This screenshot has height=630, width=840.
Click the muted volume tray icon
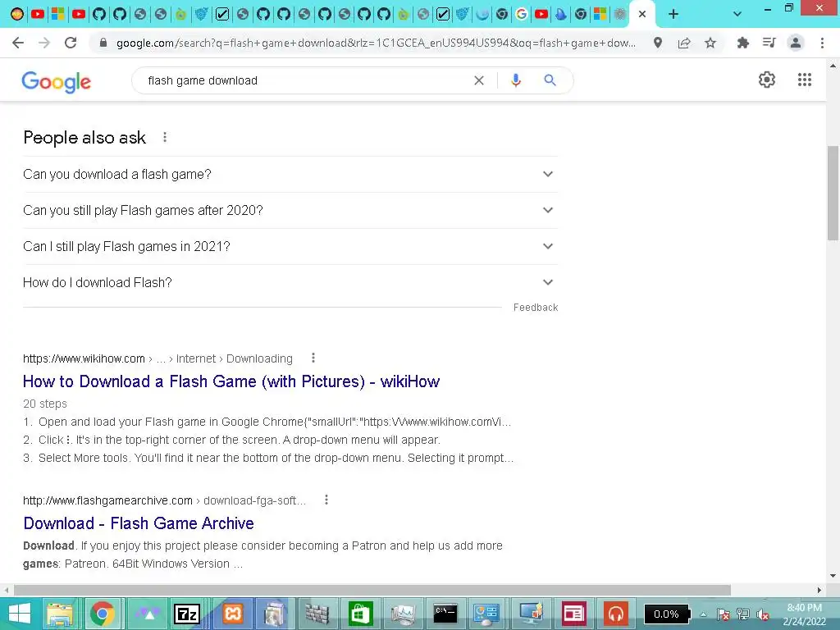763,614
